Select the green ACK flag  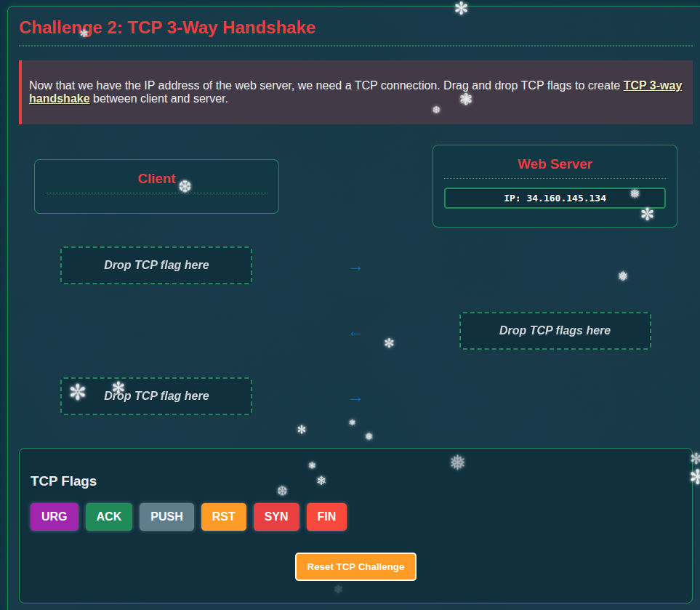109,517
